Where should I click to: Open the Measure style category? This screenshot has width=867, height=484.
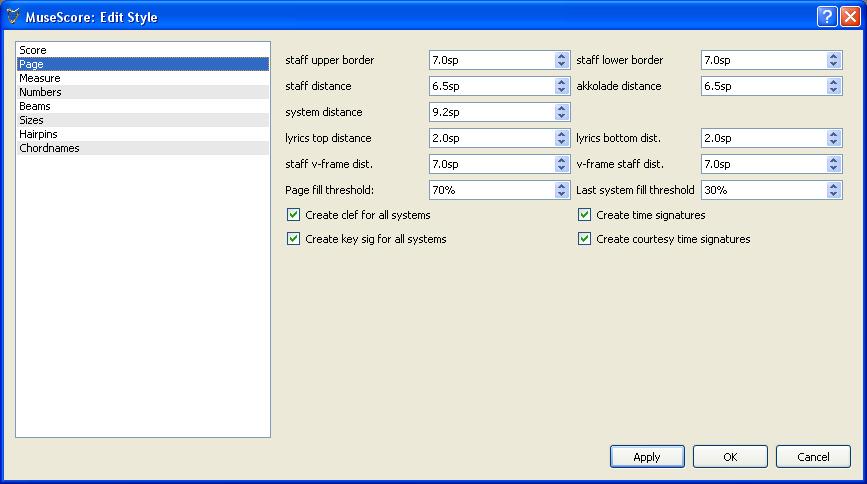[143, 78]
